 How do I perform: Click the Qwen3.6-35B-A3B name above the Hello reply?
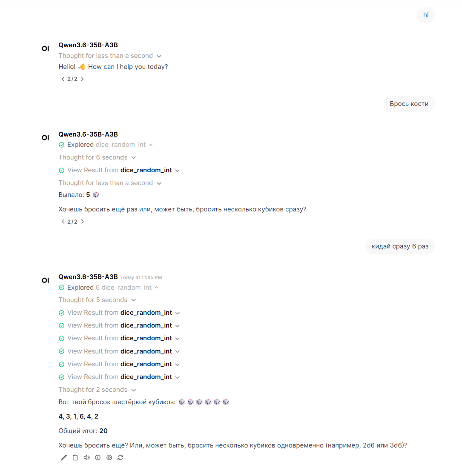tap(88, 45)
